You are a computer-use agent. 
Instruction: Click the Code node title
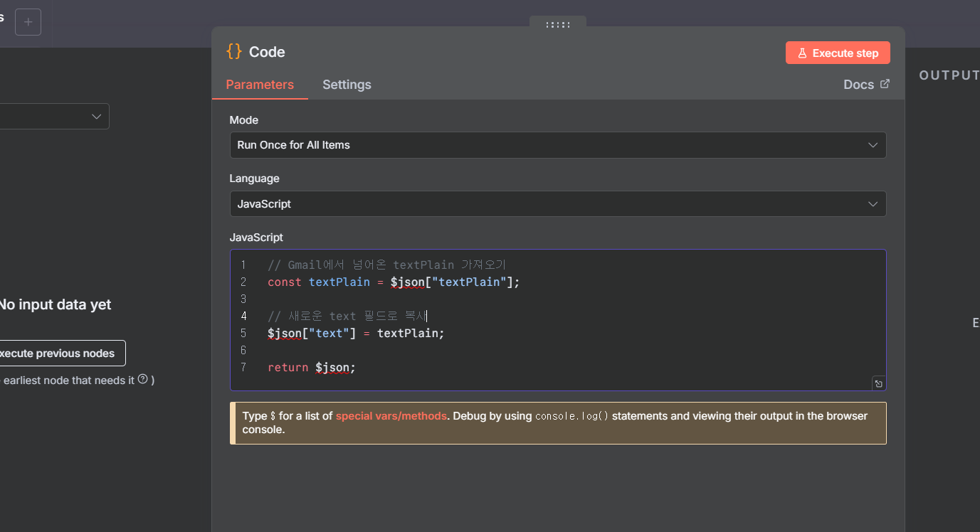(267, 52)
